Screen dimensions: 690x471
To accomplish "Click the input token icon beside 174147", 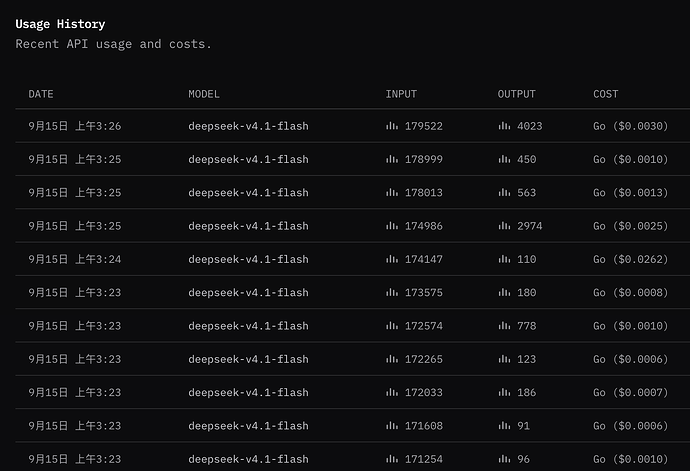I will pos(392,259).
